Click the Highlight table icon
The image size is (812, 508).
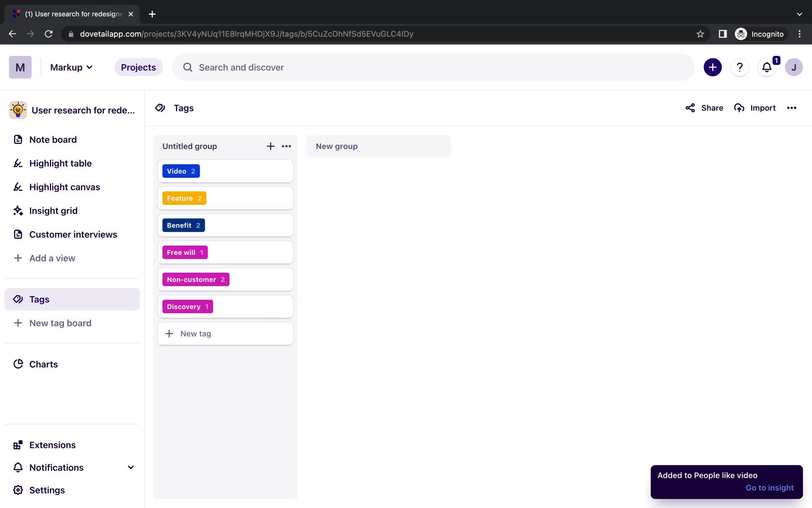(x=17, y=163)
